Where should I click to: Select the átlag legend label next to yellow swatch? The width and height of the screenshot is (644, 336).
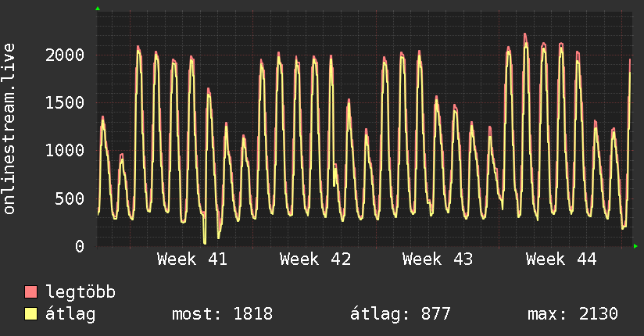[70, 314]
